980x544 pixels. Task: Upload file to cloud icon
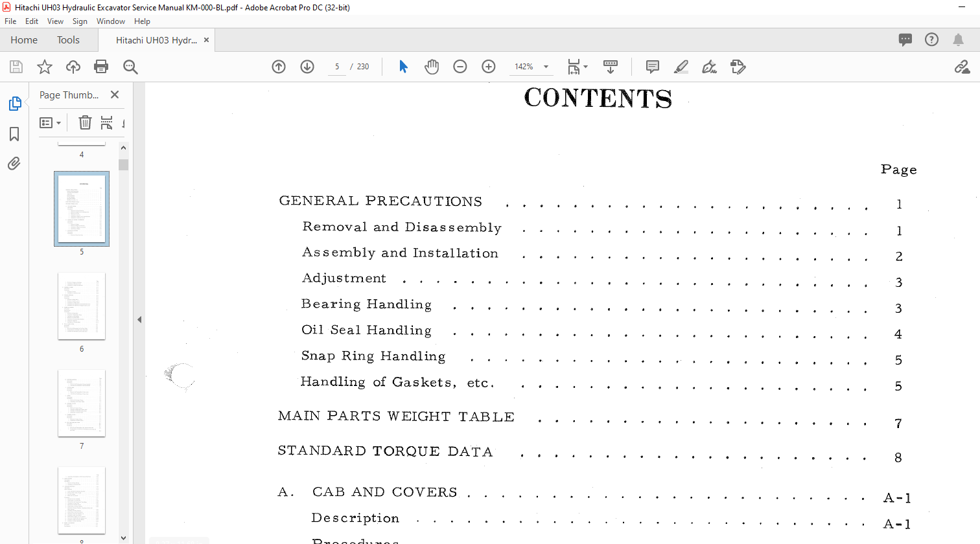[73, 67]
